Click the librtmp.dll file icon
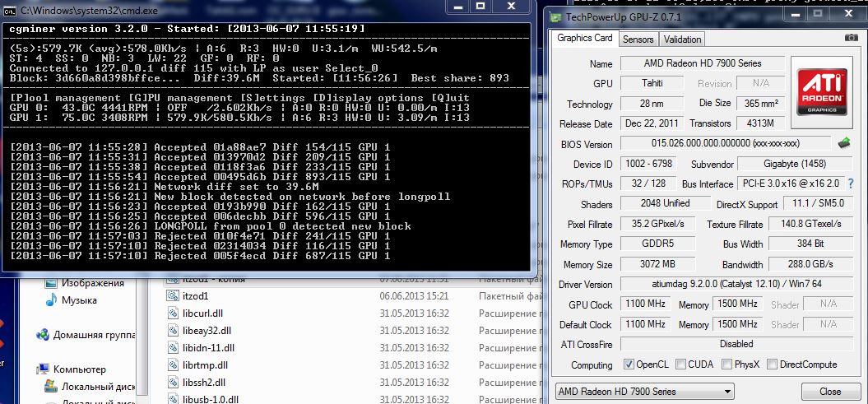 pyautogui.click(x=173, y=365)
